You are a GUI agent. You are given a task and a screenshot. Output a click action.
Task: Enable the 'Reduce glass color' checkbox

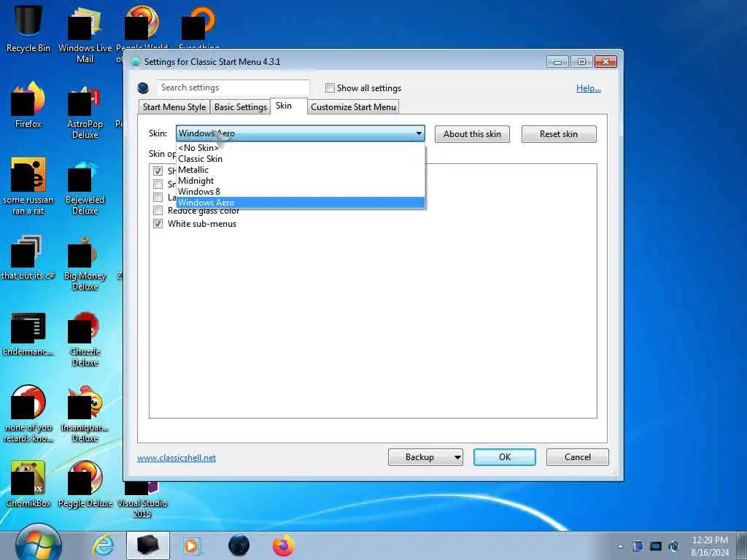pyautogui.click(x=158, y=211)
